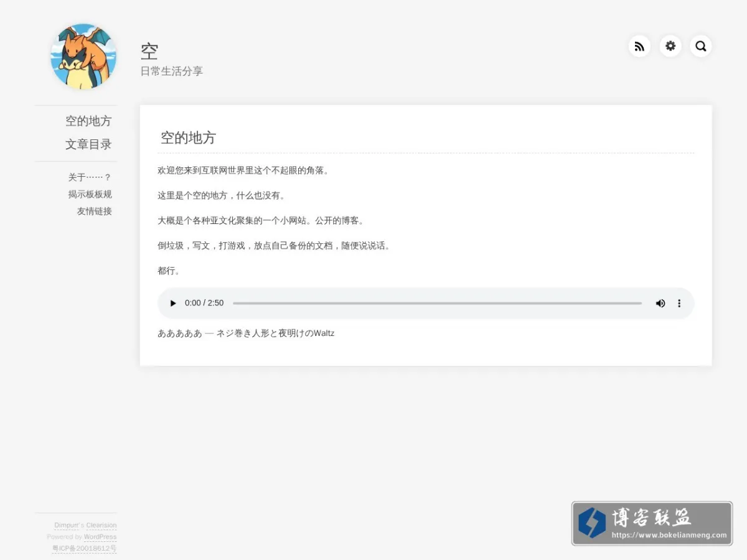Seek on the audio progress bar

[x=437, y=303]
